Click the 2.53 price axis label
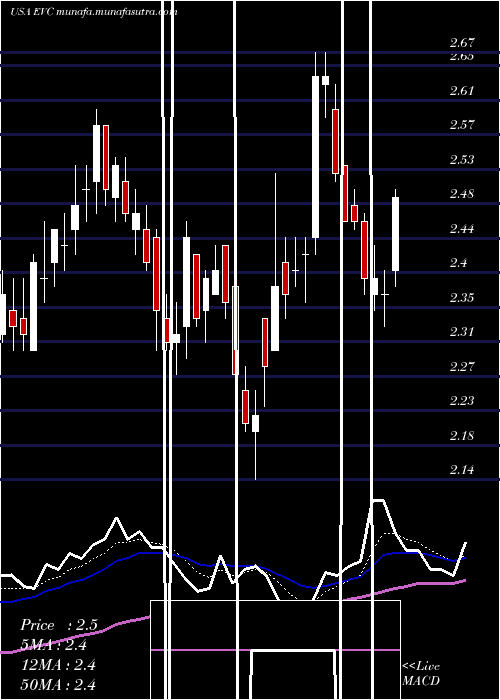The width and height of the screenshot is (500, 700). click(462, 159)
